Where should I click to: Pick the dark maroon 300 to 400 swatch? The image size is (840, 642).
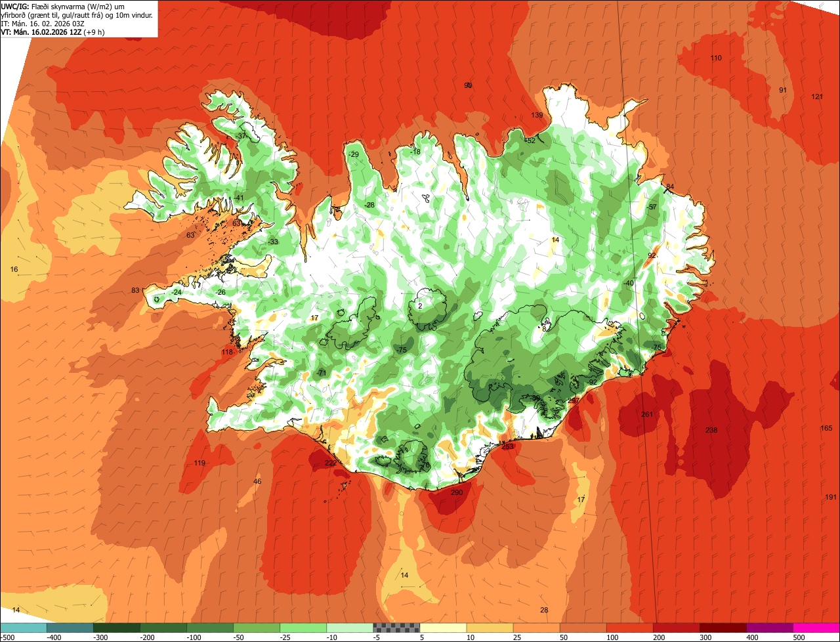click(x=723, y=628)
